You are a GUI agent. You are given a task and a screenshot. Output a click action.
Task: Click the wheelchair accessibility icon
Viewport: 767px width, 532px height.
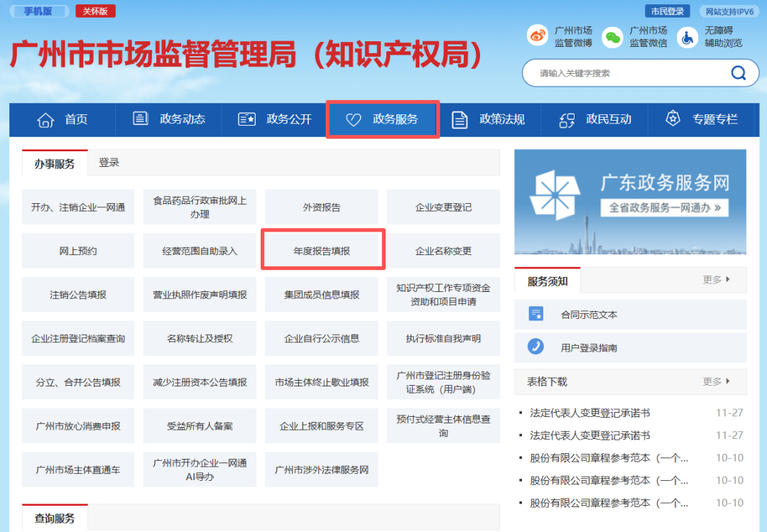coord(687,37)
